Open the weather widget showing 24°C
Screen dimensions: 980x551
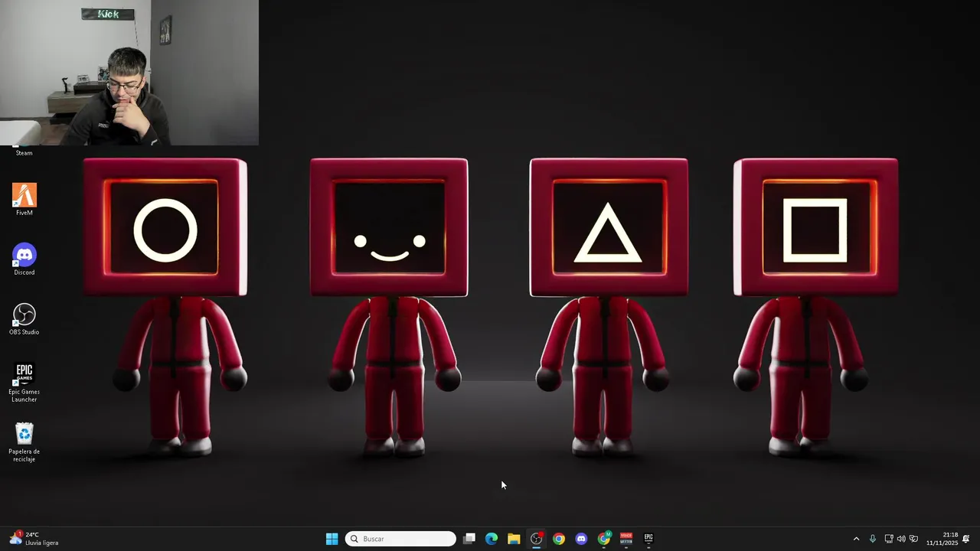pos(34,539)
